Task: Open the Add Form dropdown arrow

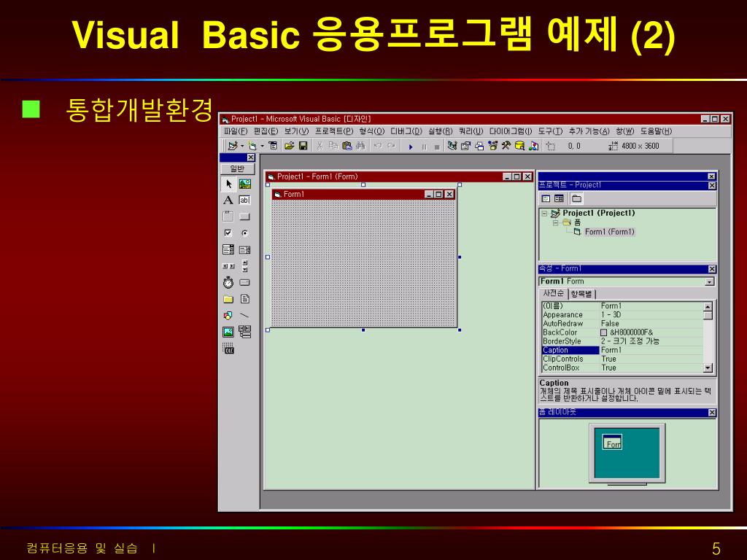Action: (262, 146)
